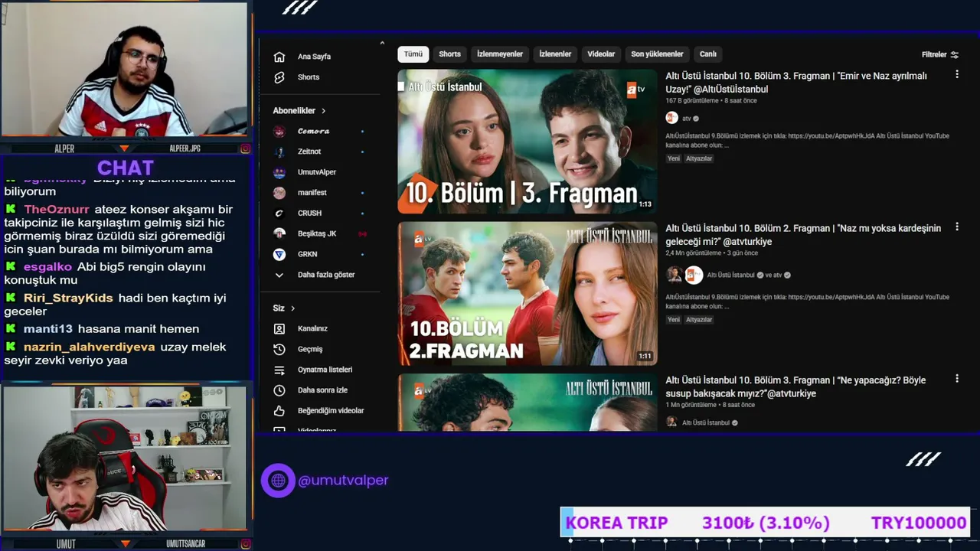The height and width of the screenshot is (551, 980).
Task: Click the atv channel avatar under first video
Action: click(672, 118)
